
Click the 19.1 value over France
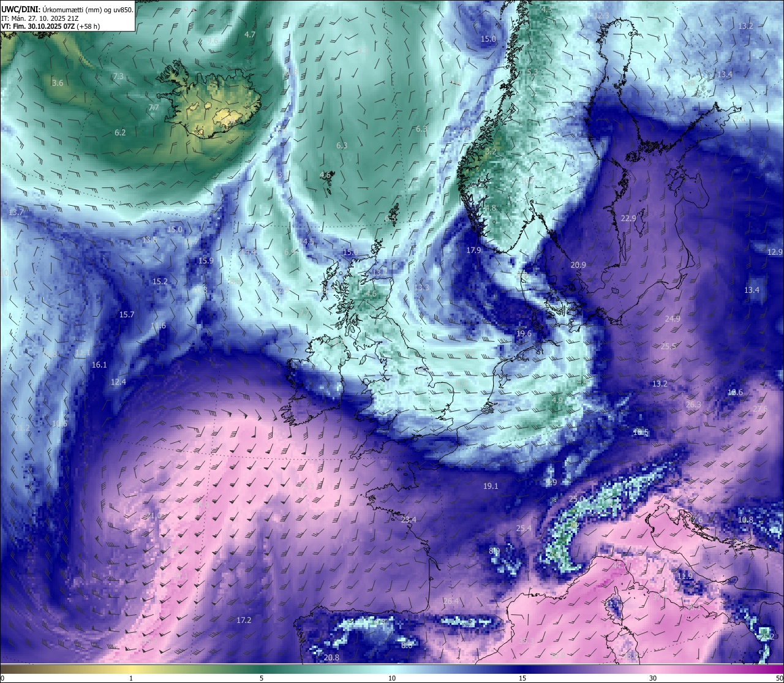click(491, 486)
